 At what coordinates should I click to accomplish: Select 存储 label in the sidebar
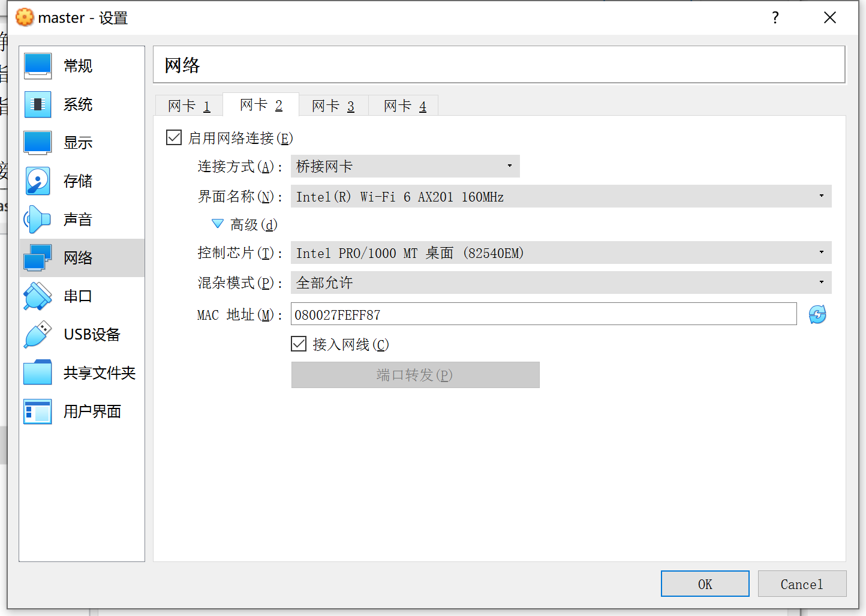pos(78,181)
